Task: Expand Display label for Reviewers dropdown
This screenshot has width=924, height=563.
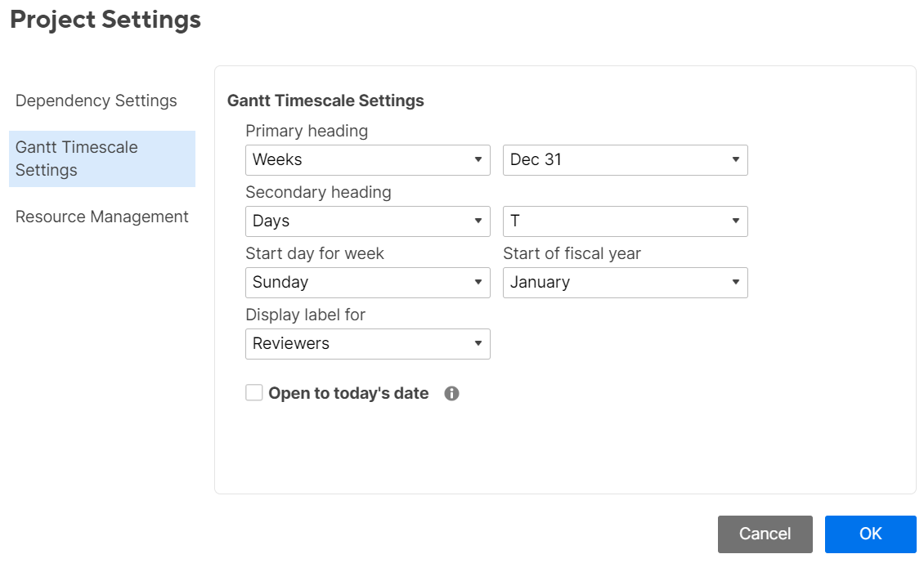Action: (x=367, y=344)
